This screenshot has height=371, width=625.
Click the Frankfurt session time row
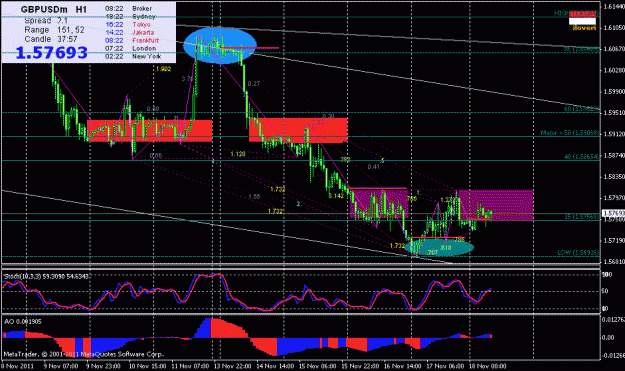(x=132, y=40)
